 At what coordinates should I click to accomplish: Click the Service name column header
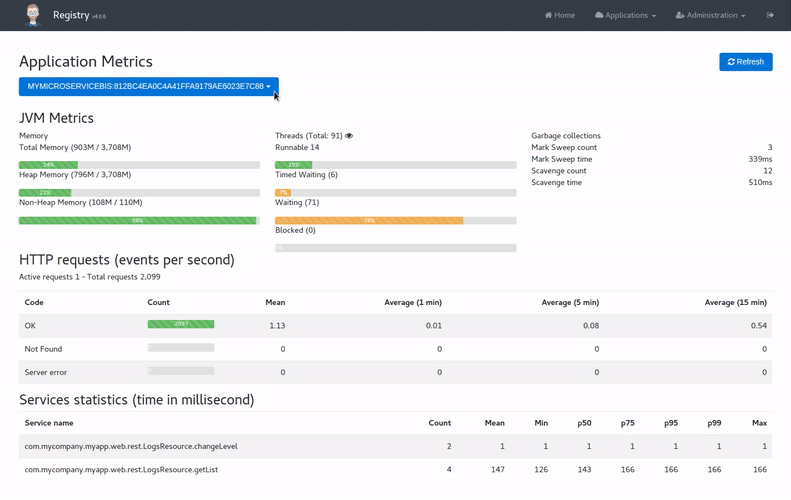pos(49,423)
